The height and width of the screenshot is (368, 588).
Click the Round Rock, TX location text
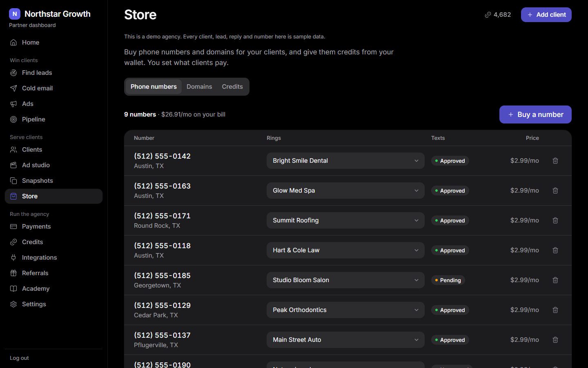pyautogui.click(x=157, y=226)
